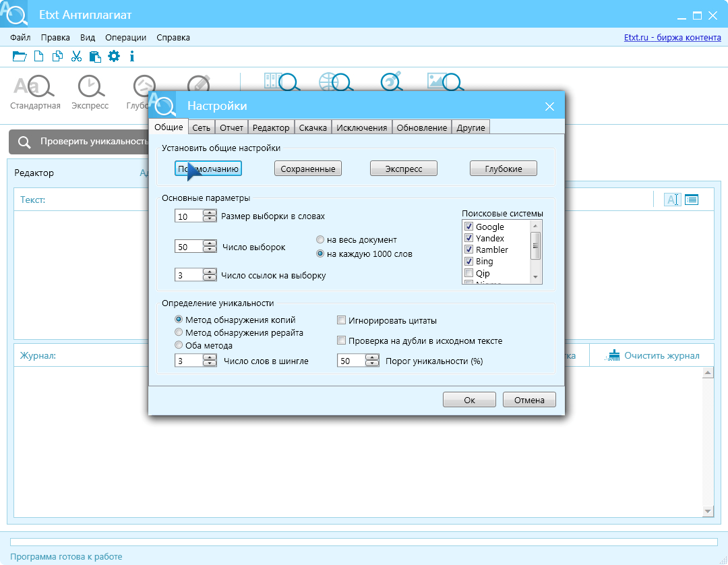This screenshot has width=728, height=565.
Task: Open the Обновление tab
Action: click(x=422, y=127)
